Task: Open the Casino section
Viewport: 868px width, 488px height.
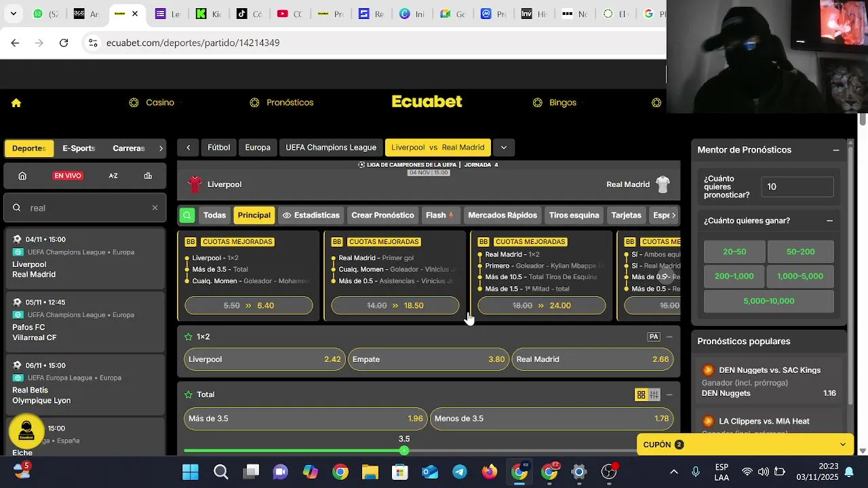Action: 152,103
